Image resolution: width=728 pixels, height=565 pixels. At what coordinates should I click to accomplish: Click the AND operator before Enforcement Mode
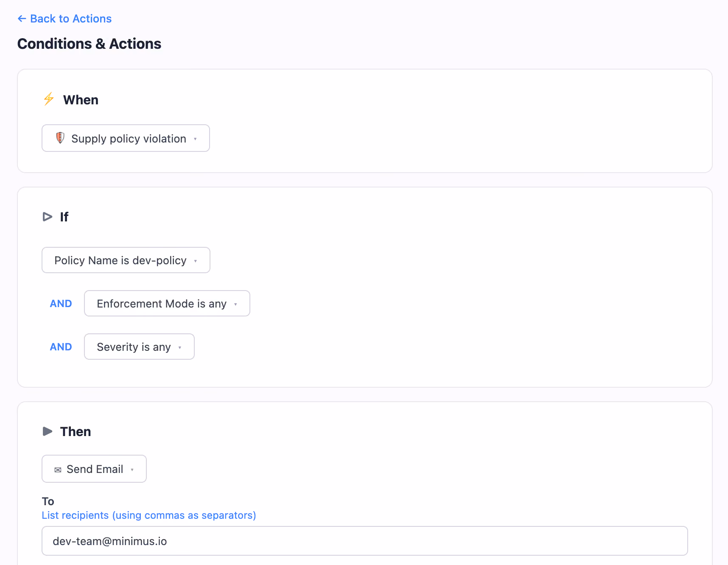[x=61, y=304]
